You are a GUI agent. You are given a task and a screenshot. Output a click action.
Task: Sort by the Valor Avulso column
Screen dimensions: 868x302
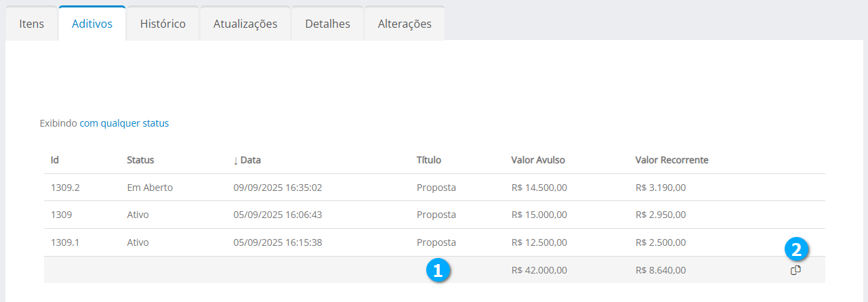[538, 160]
